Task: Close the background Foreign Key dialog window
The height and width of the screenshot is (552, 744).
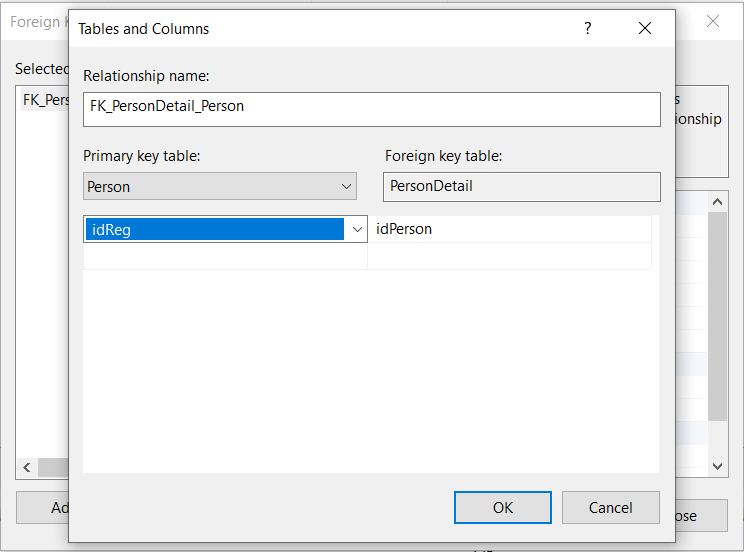Action: 713,21
